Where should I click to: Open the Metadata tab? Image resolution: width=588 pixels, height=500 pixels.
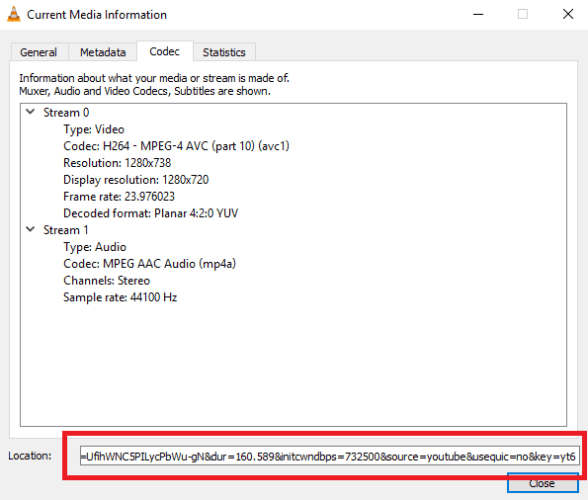(x=103, y=52)
